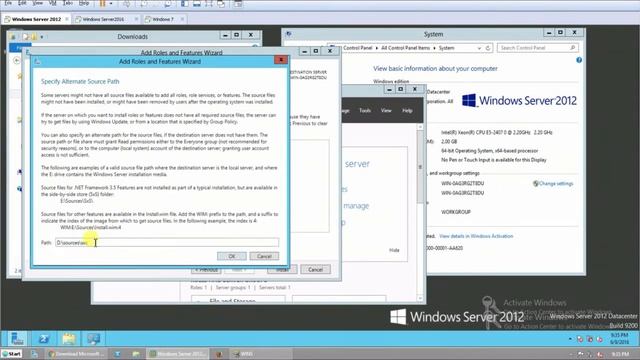The image size is (640, 360).
Task: Click the show library view icon
Action: (184, 4)
